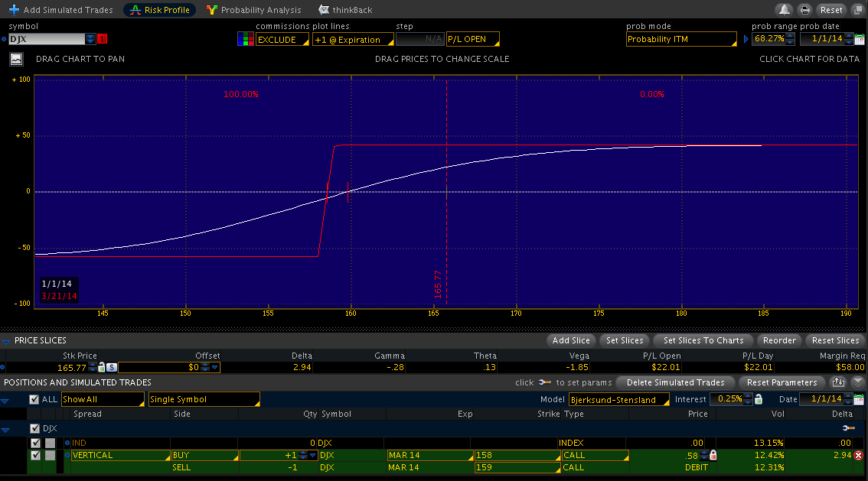The image size is (868, 481).
Task: Switch to the Risk Profile tab
Action: [159, 9]
